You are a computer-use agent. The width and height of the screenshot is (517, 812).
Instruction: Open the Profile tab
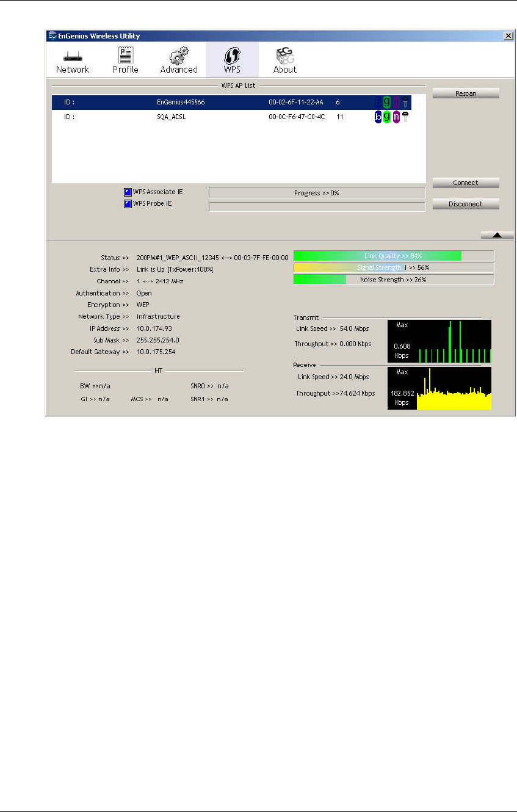click(125, 60)
